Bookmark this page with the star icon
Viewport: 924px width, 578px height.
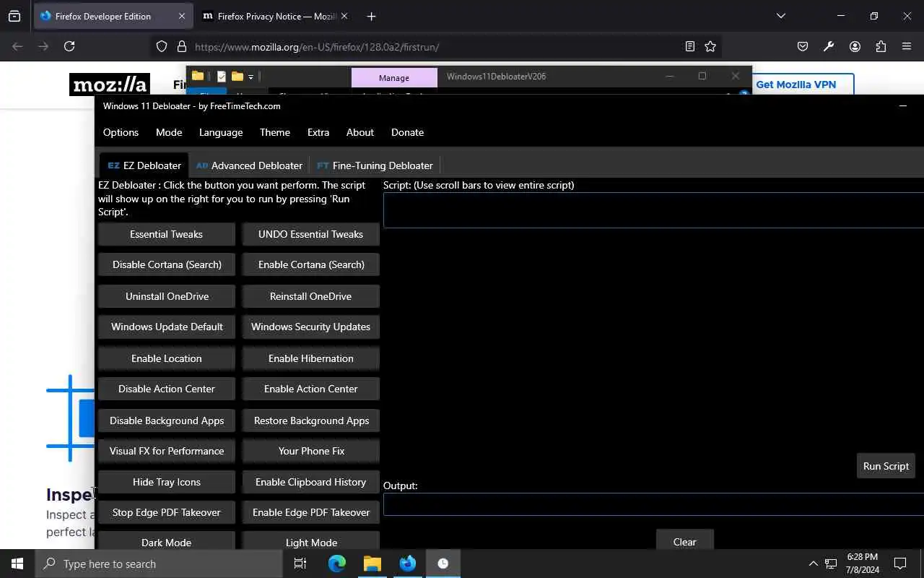point(710,46)
